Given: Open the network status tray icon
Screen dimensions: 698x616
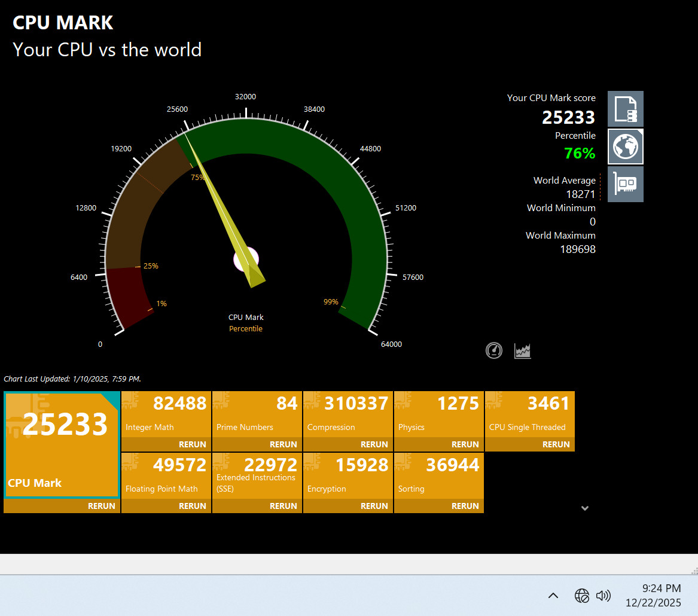Looking at the screenshot, I should (581, 595).
